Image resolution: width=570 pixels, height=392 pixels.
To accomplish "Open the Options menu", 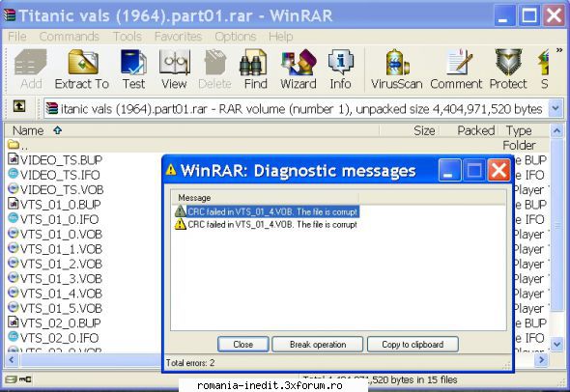I will pos(235,37).
